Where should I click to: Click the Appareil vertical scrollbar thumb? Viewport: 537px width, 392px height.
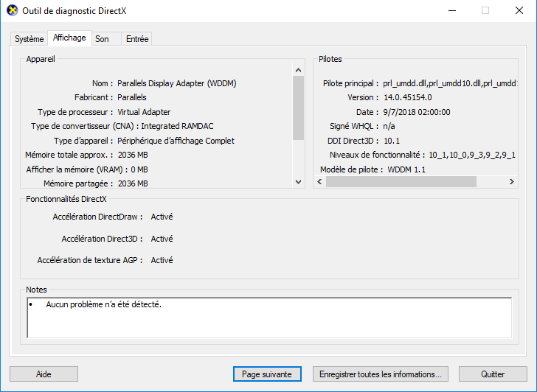coord(298,108)
